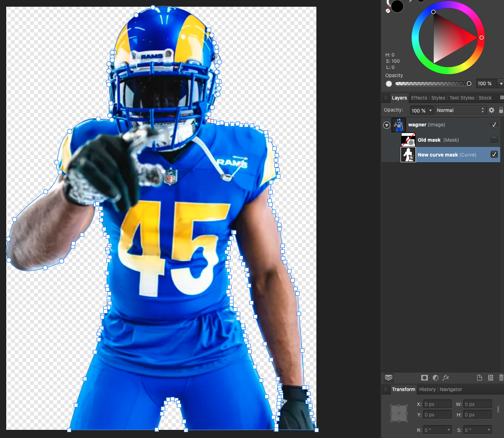Click the color Opacity slider handle
This screenshot has width=504, height=438.
(x=469, y=84)
